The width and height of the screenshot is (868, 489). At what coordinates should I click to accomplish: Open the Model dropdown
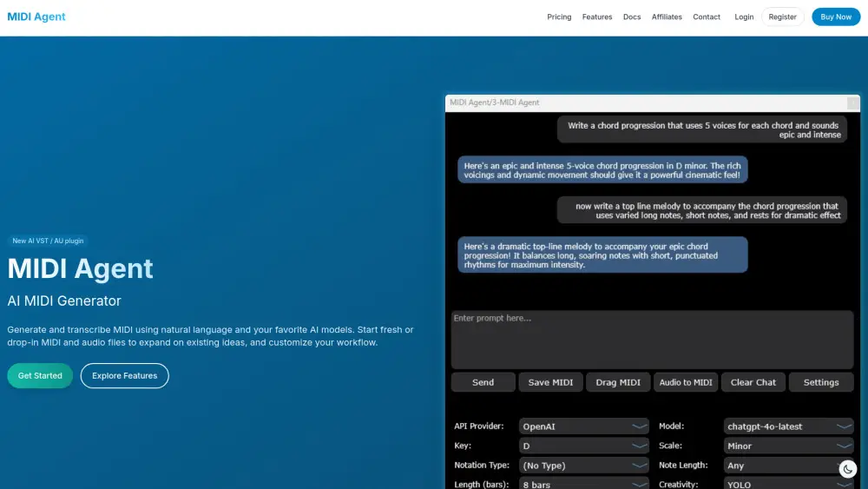pyautogui.click(x=788, y=426)
